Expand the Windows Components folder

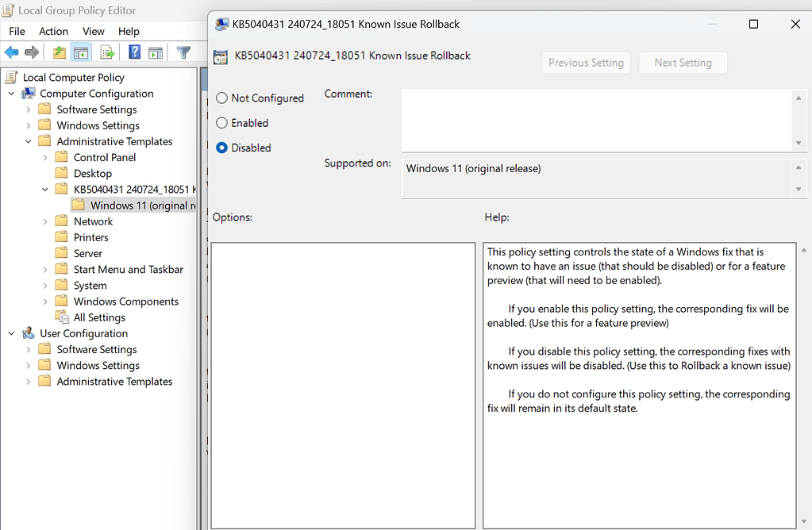point(45,301)
